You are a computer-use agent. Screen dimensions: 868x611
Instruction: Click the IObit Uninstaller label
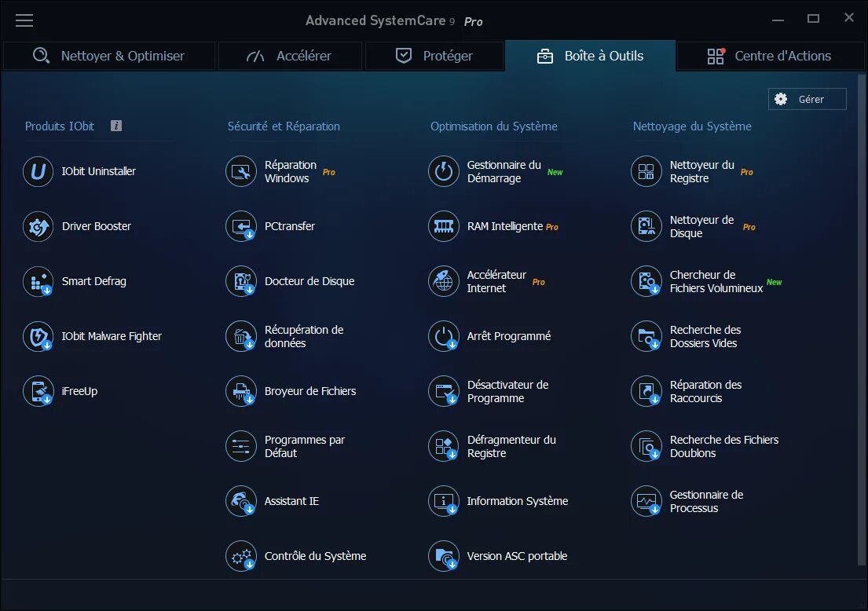[98, 171]
